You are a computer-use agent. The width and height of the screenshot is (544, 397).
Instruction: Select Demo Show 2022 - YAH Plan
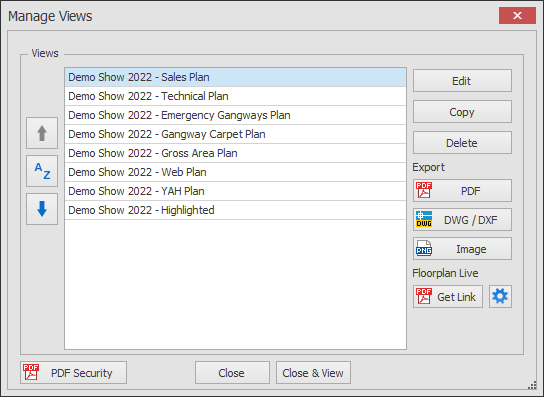pyautogui.click(x=235, y=191)
